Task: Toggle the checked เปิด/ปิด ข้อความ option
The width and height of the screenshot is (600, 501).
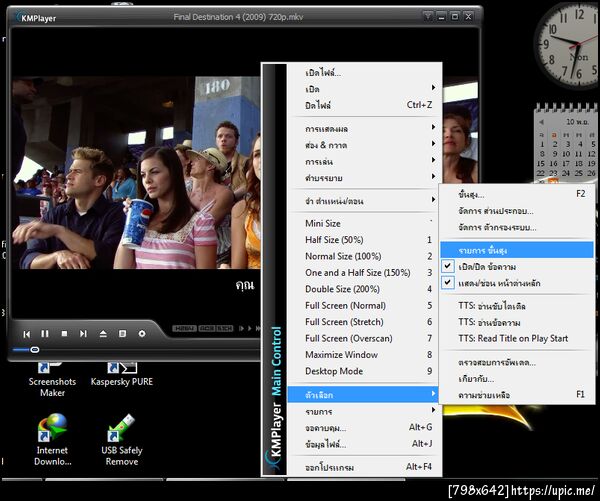Action: (x=517, y=267)
